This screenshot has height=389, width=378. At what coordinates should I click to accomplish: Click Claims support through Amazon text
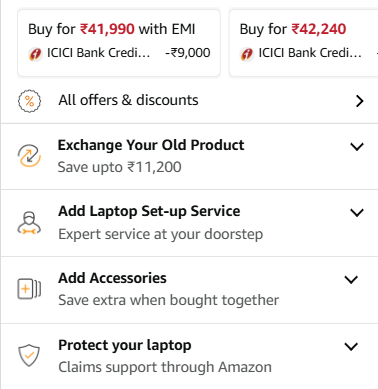pos(165,367)
